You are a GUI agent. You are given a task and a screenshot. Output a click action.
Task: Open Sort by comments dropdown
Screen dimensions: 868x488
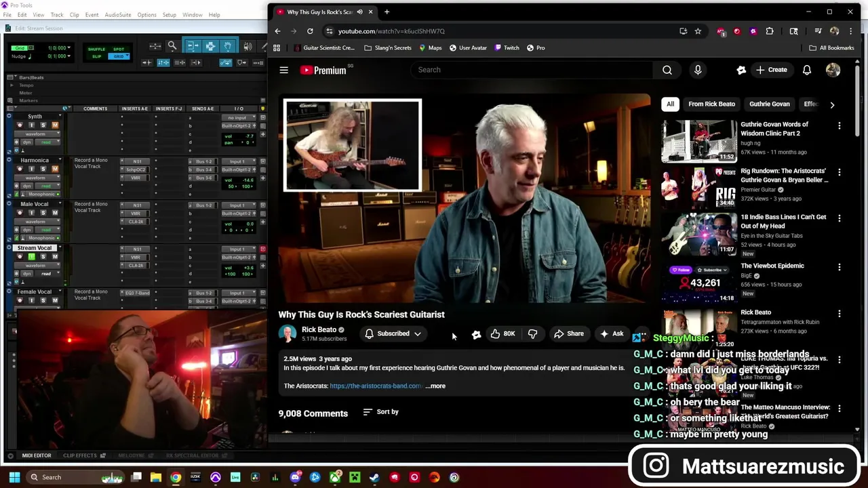(x=381, y=412)
